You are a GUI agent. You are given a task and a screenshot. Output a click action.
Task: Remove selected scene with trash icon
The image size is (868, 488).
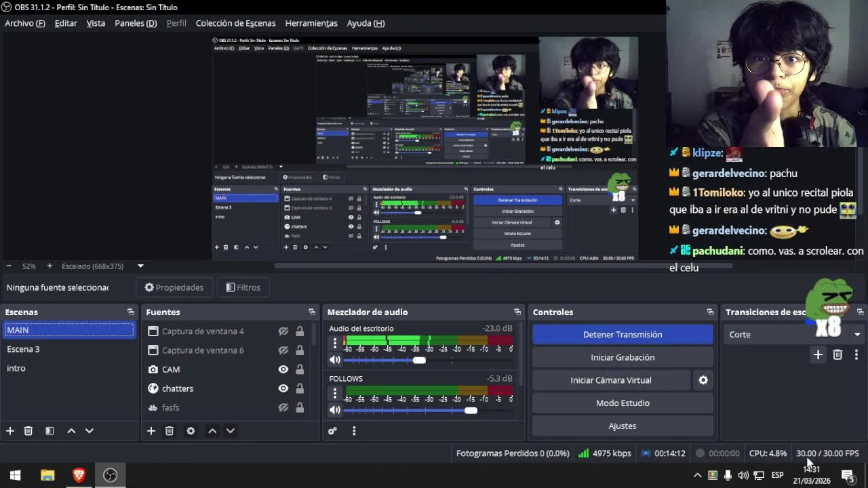(28, 431)
